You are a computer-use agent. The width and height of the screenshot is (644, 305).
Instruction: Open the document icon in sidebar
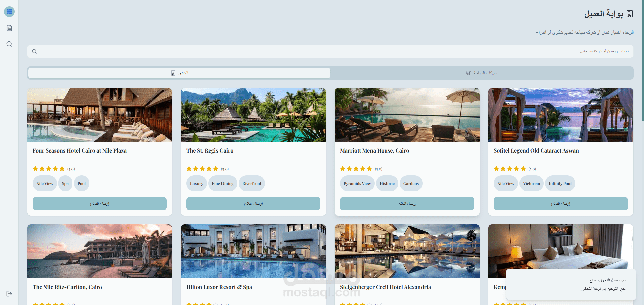9,28
